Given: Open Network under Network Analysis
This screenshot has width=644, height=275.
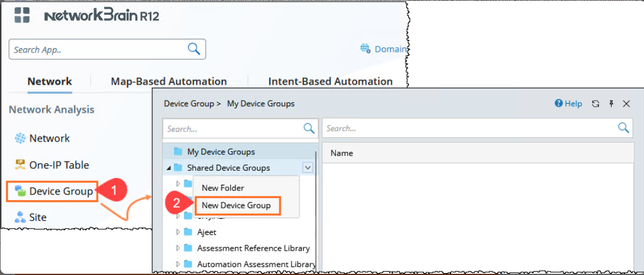Looking at the screenshot, I should tap(49, 138).
